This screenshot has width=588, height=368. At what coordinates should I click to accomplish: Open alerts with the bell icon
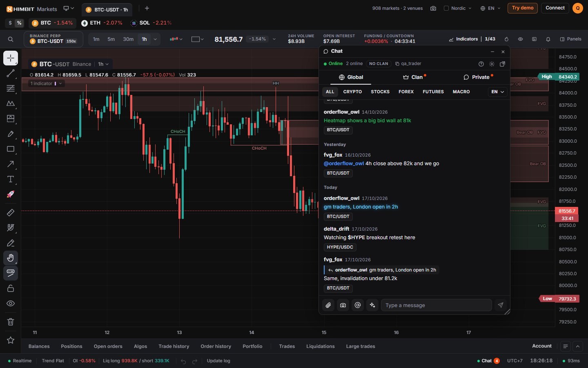point(548,39)
